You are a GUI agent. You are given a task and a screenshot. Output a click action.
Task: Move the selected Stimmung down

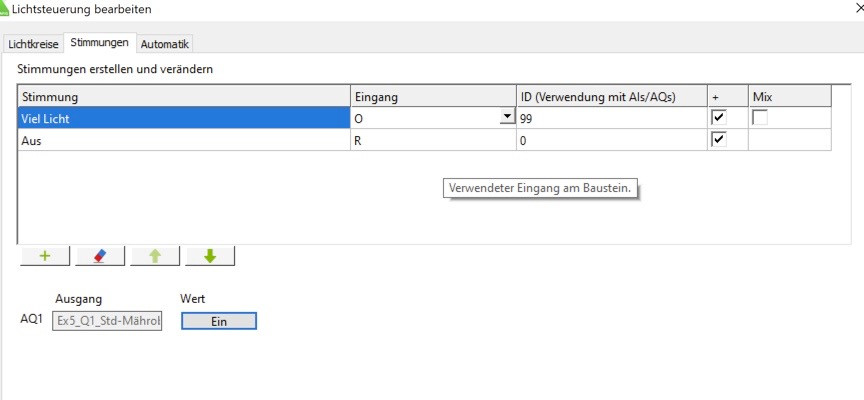pyautogui.click(x=209, y=256)
